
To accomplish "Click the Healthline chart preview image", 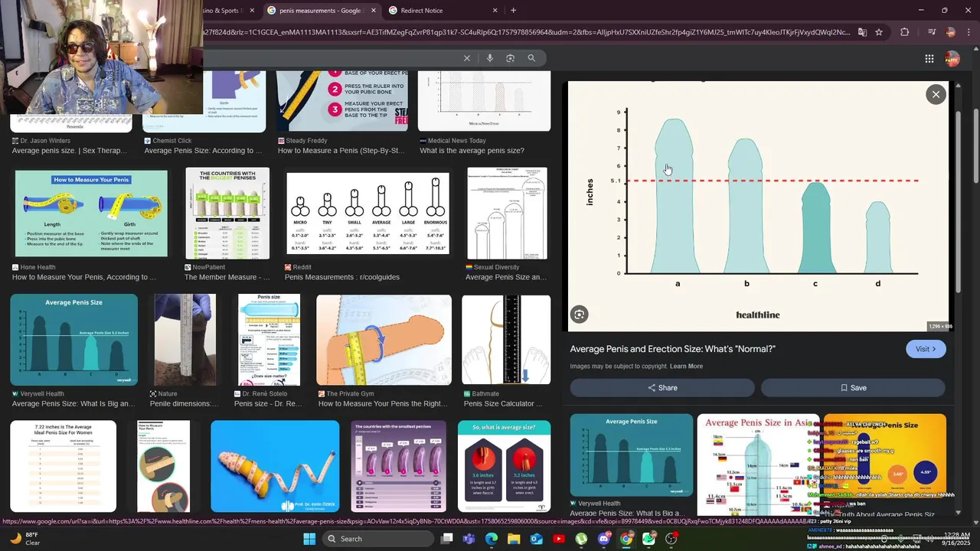I will pos(758,207).
